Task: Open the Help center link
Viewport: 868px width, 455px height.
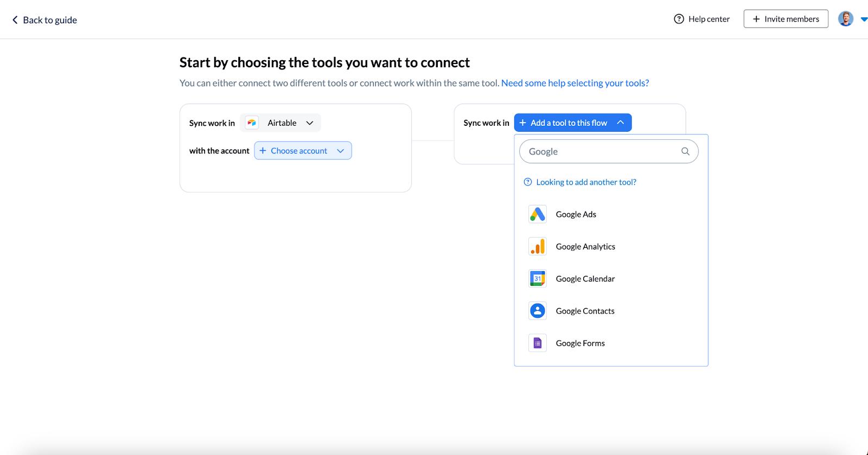Action: [x=701, y=19]
